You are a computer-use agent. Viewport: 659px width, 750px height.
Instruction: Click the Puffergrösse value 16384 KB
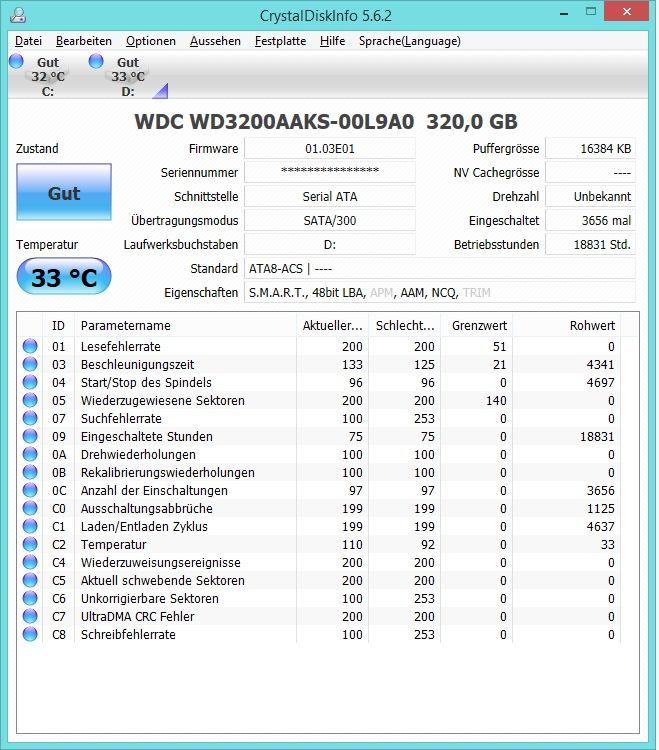(x=591, y=148)
